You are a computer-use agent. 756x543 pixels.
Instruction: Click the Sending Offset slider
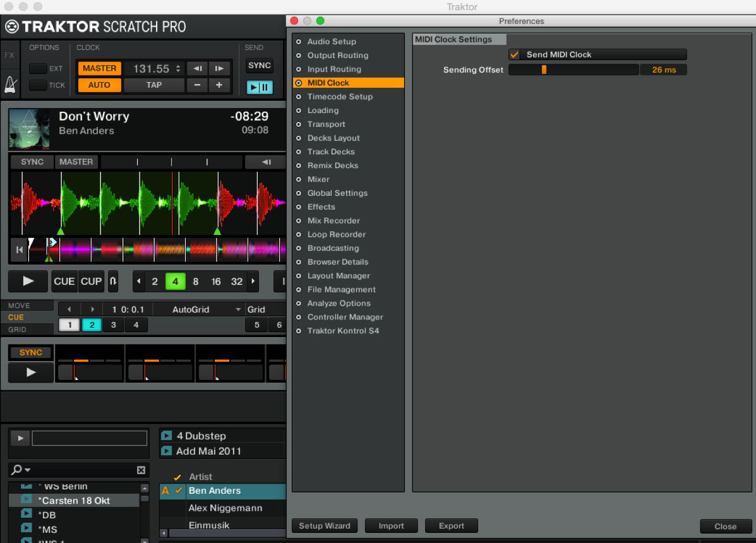(573, 70)
